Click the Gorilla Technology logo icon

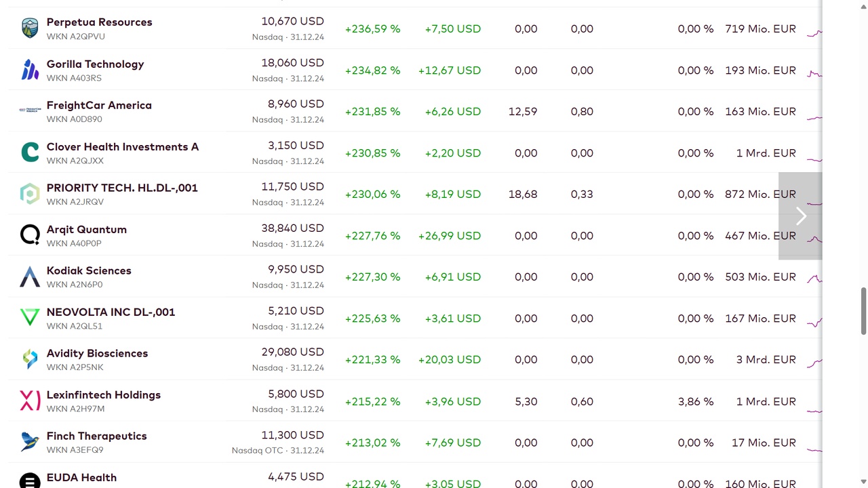point(30,70)
